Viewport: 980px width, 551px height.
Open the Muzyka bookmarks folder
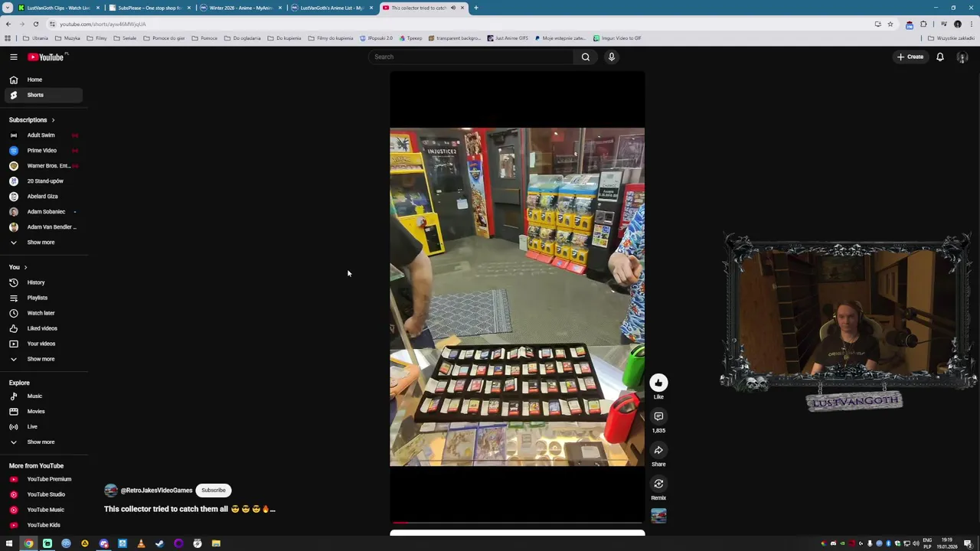[x=68, y=37]
